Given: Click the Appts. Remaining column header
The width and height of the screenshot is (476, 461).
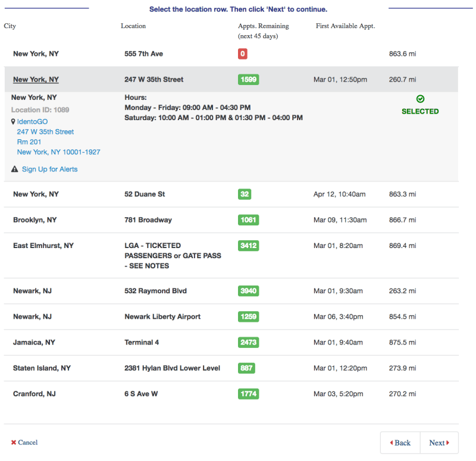Looking at the screenshot, I should point(263,31).
